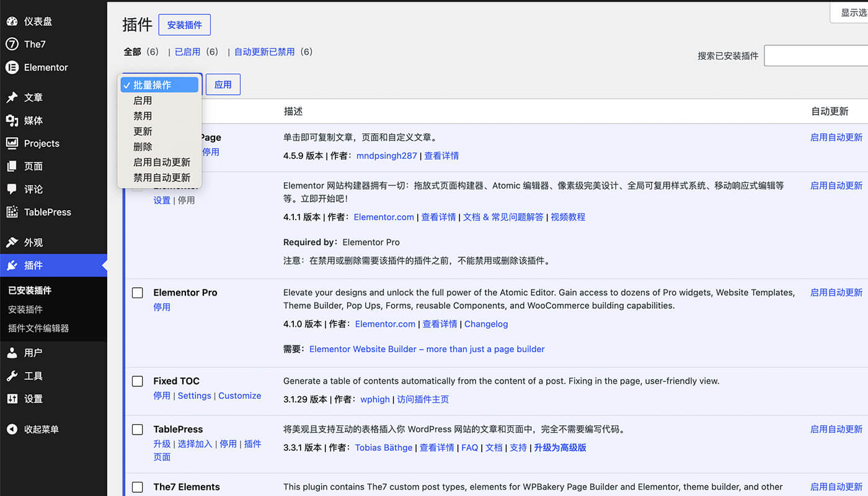Open Elementor Pro Changelog link

486,324
